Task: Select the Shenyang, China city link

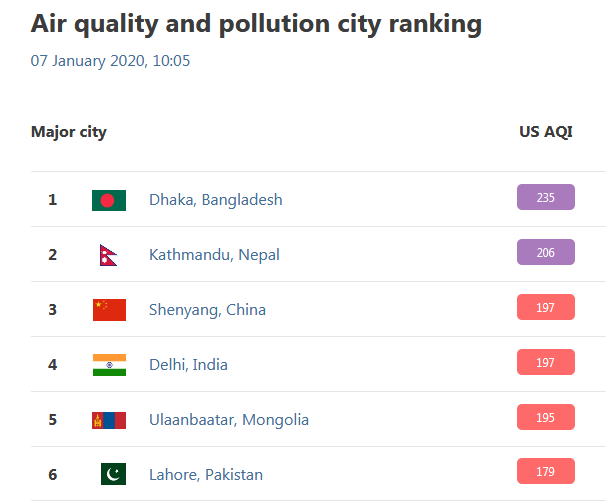Action: pyautogui.click(x=207, y=310)
